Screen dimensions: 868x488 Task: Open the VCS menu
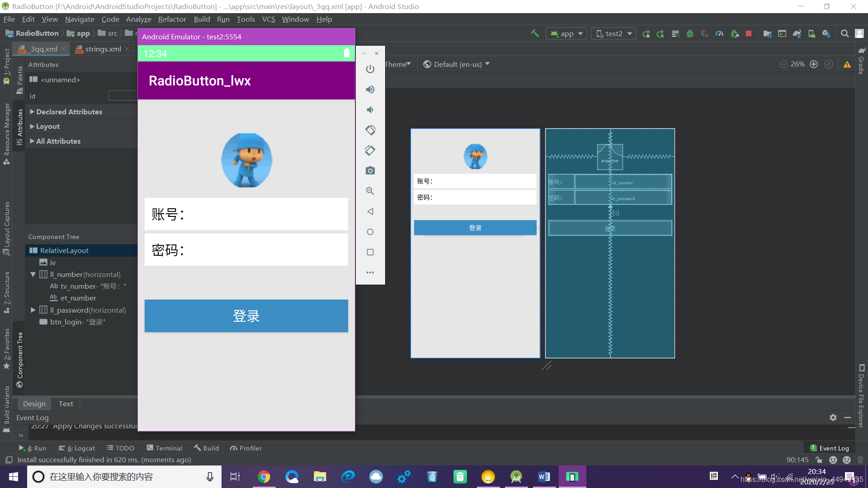point(269,19)
